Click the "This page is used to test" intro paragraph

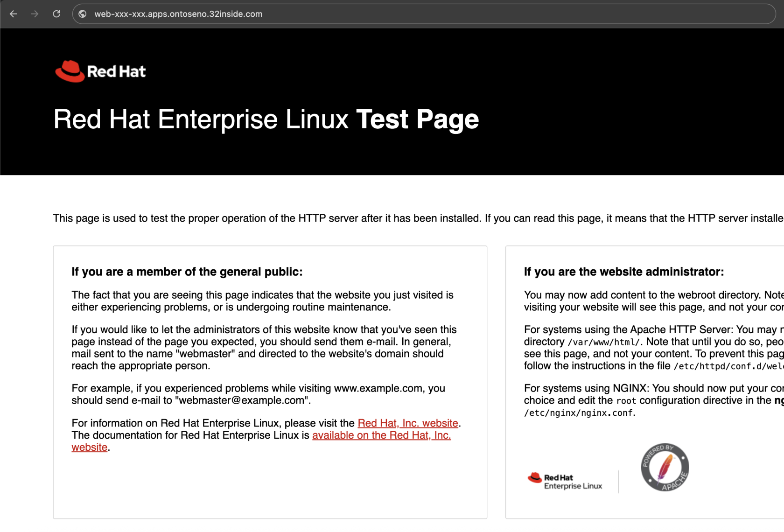(x=418, y=218)
